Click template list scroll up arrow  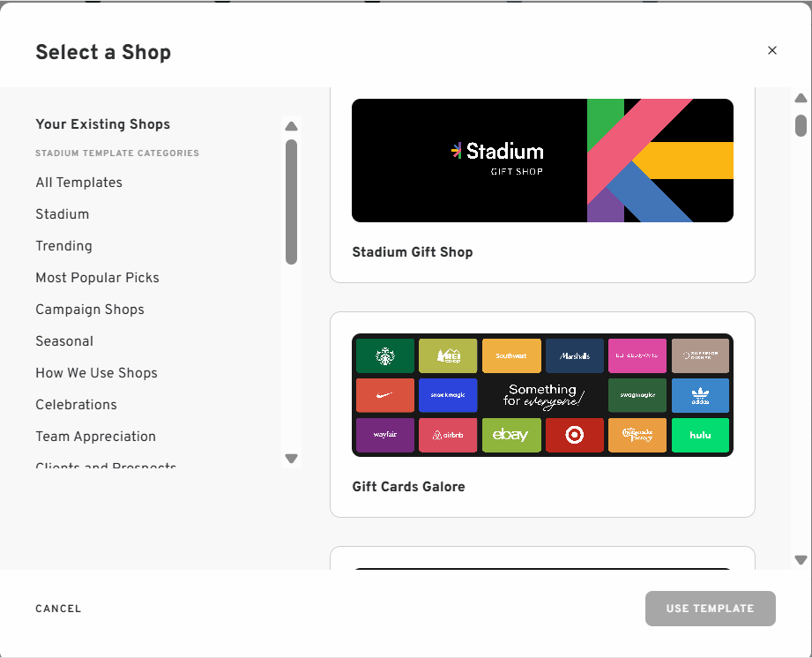click(x=801, y=98)
